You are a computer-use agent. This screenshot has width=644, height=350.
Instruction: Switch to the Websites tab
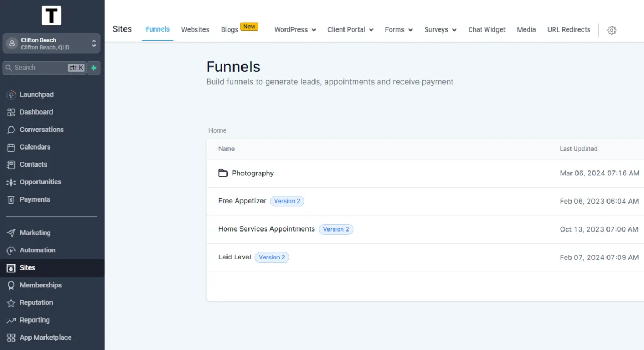tap(195, 30)
